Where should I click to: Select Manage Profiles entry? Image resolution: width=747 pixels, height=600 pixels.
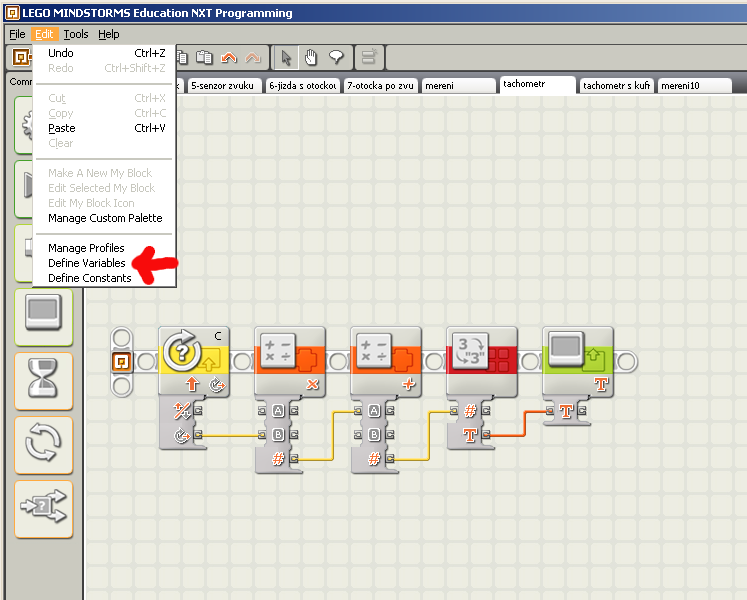(86, 248)
